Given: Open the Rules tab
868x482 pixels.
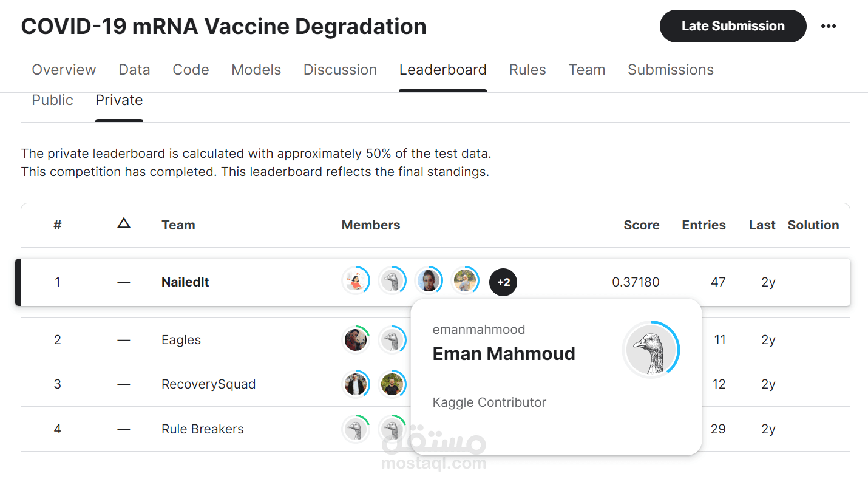Looking at the screenshot, I should [527, 69].
